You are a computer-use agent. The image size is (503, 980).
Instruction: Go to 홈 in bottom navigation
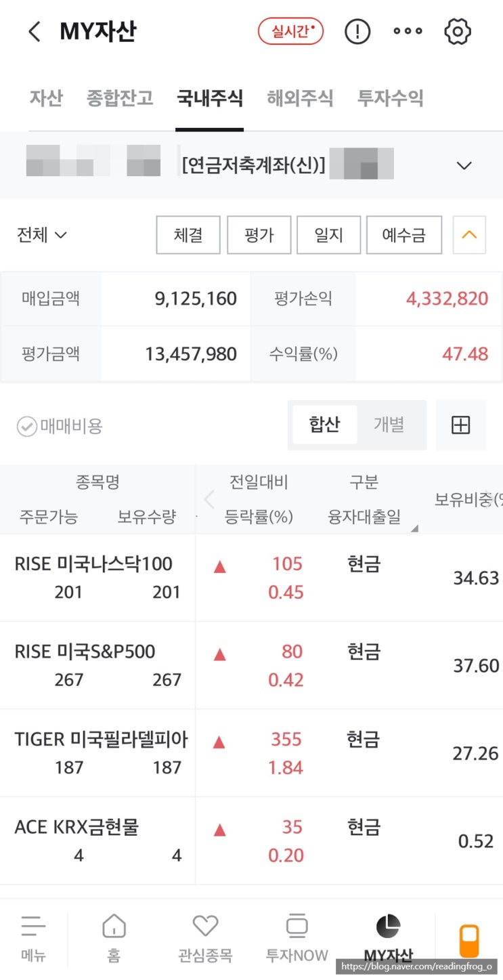114,938
